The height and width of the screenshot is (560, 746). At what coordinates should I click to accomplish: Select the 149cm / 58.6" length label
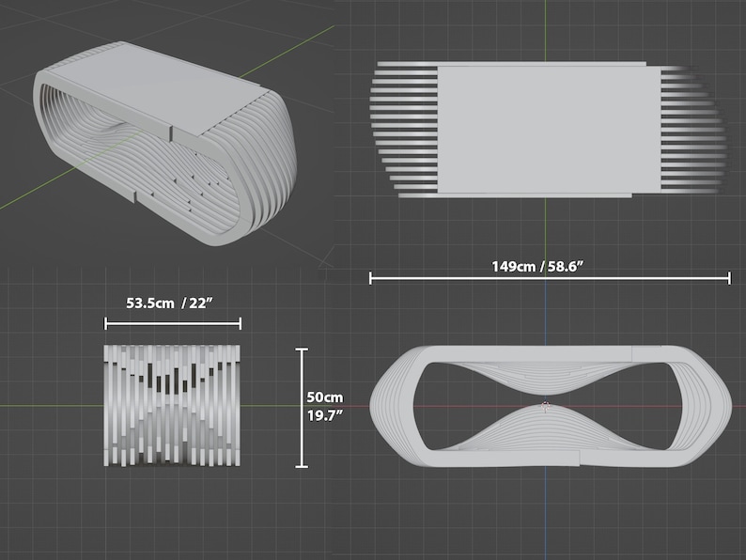tap(537, 267)
